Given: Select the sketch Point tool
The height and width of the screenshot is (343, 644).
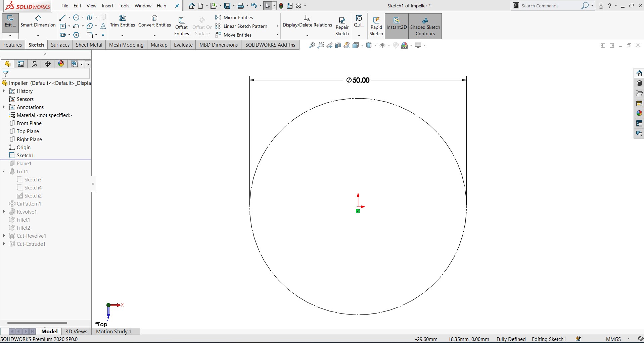Looking at the screenshot, I should click(x=103, y=35).
